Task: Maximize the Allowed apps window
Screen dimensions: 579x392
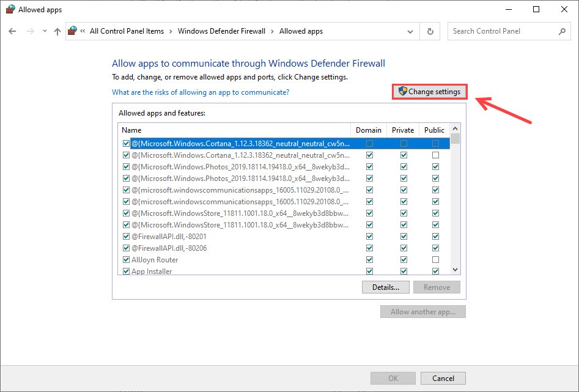Action: [536, 9]
